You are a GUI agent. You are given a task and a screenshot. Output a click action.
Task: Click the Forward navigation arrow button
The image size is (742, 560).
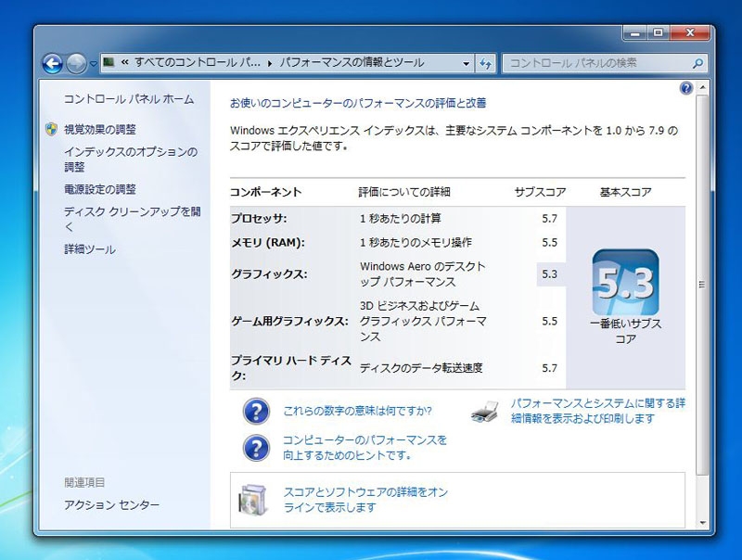[76, 63]
